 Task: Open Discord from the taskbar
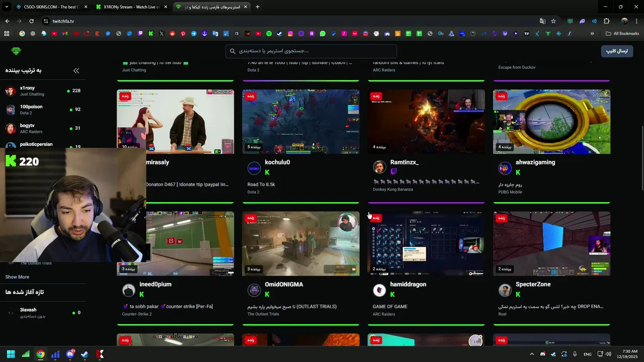(x=70, y=354)
